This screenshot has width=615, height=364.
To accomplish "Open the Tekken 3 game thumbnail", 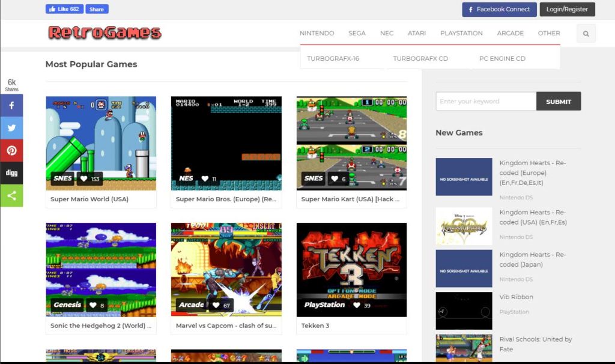I will (x=351, y=270).
